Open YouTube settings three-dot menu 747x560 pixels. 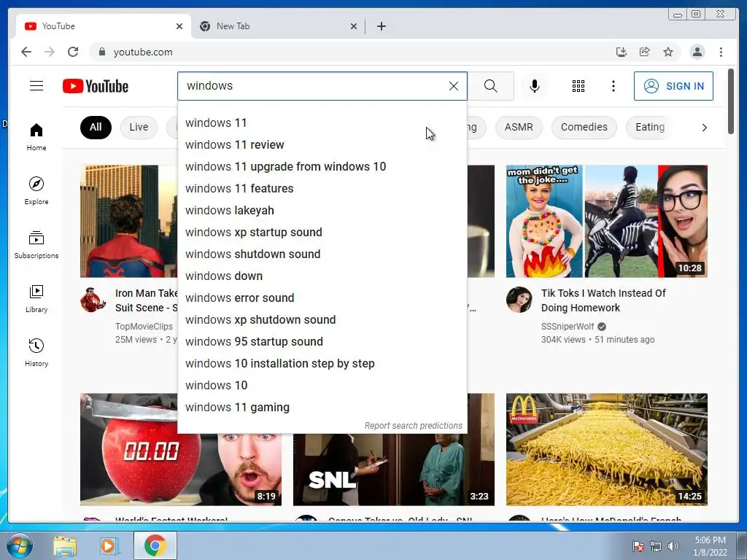613,86
